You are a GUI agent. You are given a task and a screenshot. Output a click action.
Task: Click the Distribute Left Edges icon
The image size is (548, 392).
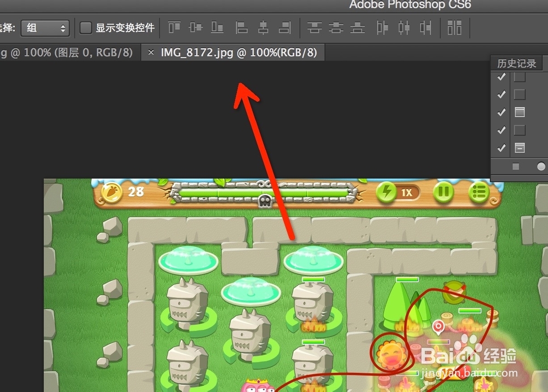tap(383, 27)
